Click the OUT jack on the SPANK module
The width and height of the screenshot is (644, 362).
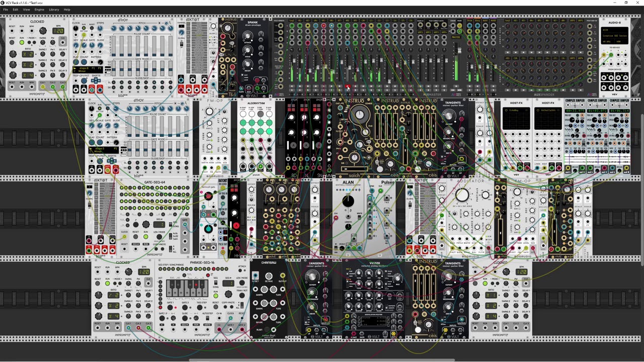(249, 88)
